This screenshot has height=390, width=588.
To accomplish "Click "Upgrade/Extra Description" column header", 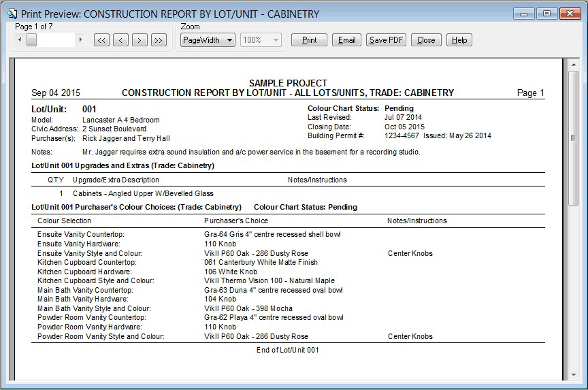I will (x=116, y=180).
